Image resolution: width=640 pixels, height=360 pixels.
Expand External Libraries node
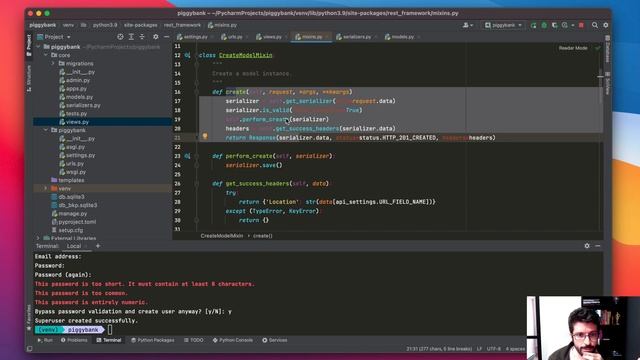pos(38,238)
